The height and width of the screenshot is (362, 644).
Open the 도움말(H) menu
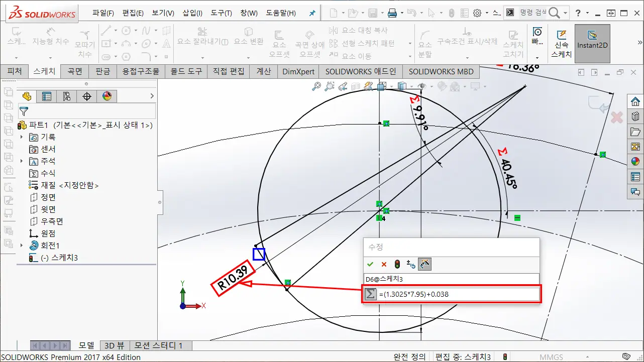click(282, 13)
